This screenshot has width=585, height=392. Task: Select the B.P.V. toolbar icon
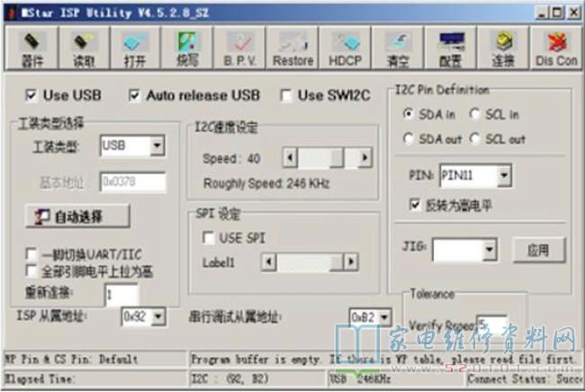pos(239,49)
